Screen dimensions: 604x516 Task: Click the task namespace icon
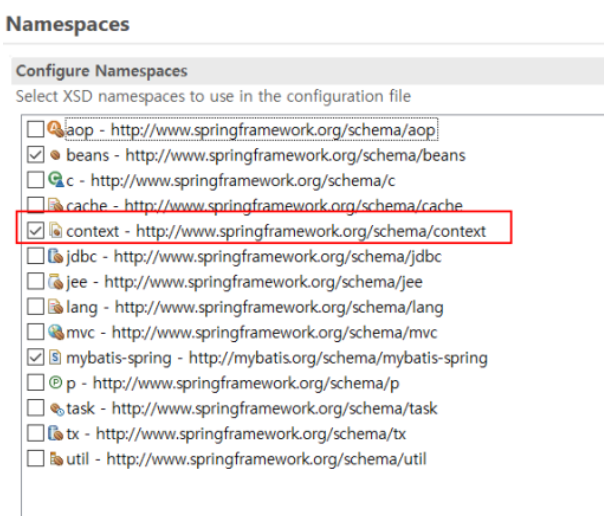coord(57,409)
